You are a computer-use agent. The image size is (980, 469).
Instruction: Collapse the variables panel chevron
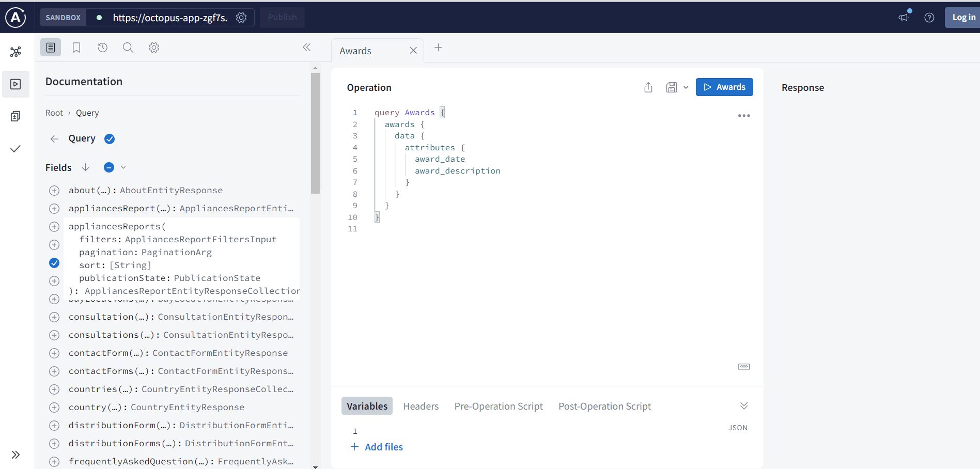[744, 406]
